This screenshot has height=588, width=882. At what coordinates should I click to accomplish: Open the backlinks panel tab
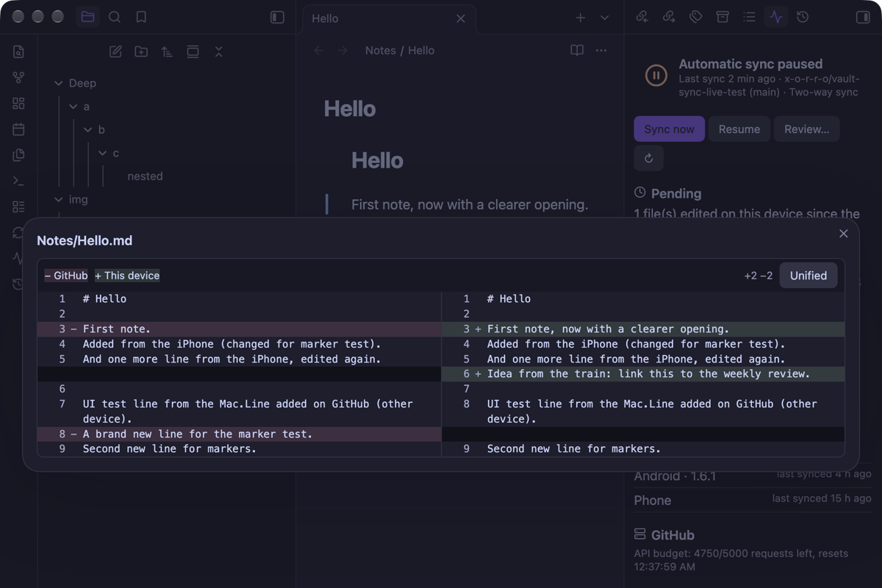point(642,17)
